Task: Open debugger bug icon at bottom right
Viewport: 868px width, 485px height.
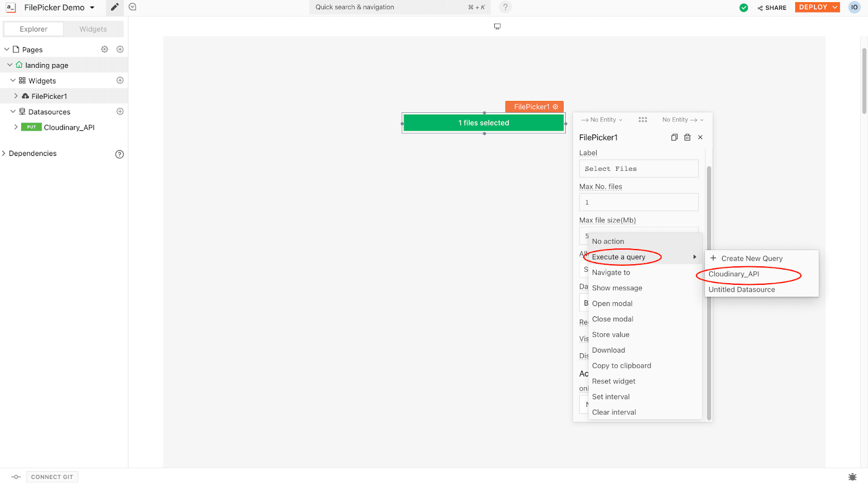Action: pos(852,477)
